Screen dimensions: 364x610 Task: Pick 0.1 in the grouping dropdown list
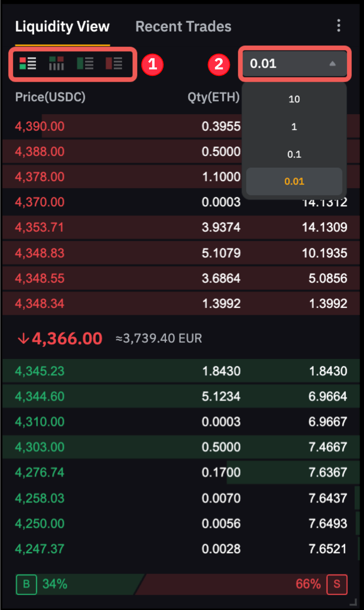pyautogui.click(x=294, y=154)
